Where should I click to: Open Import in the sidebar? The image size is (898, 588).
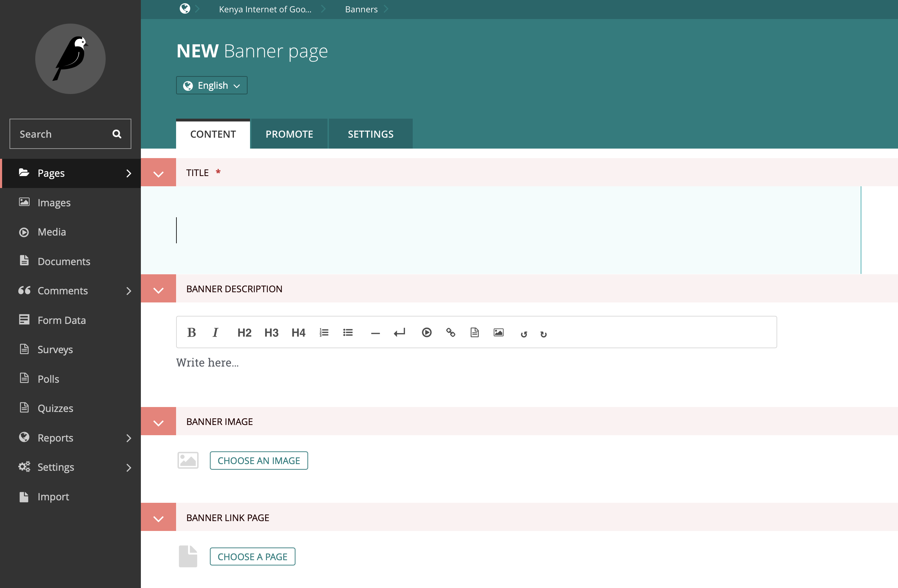click(x=70, y=497)
